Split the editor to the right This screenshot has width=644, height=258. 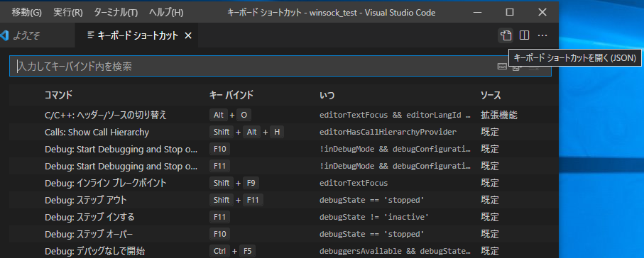point(524,35)
